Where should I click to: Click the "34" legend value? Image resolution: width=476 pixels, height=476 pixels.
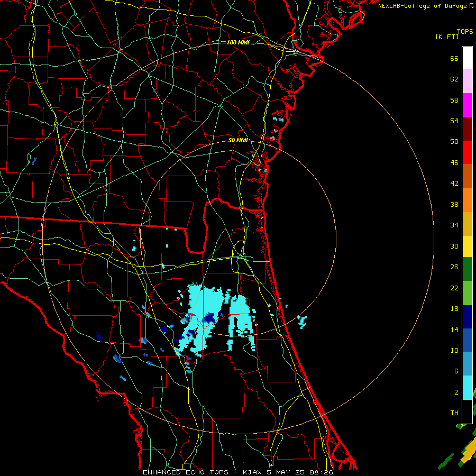point(454,225)
